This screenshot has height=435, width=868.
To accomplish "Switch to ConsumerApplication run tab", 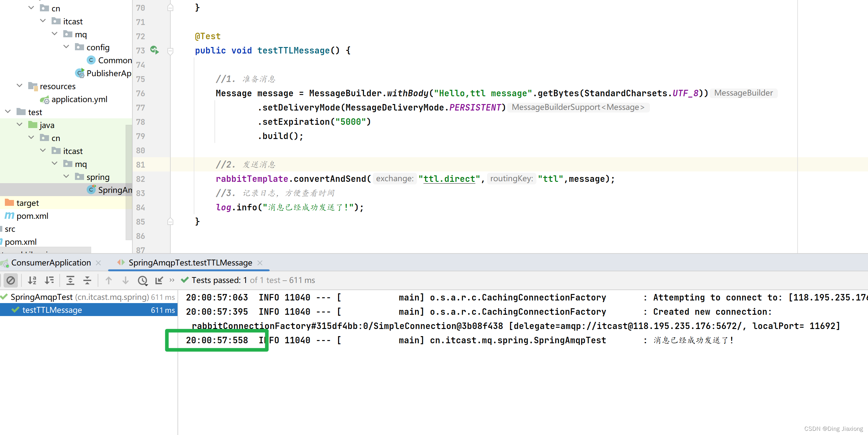I will tap(51, 263).
